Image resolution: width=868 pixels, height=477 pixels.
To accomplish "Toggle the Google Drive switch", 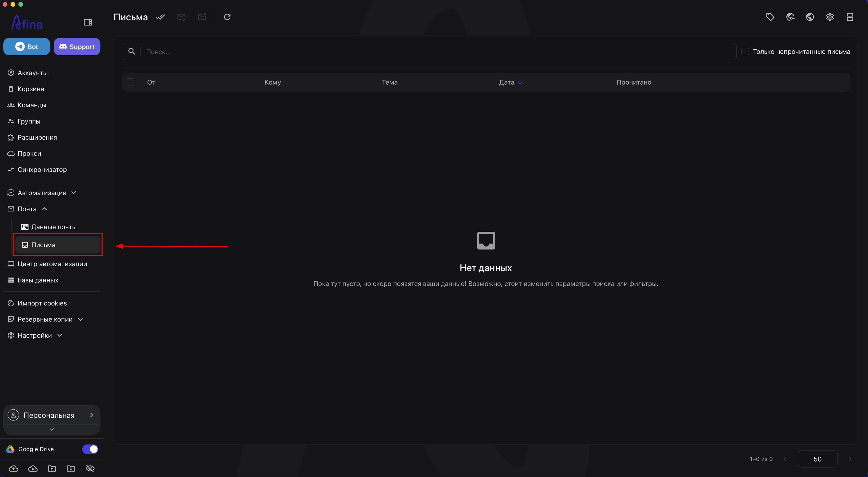I will pyautogui.click(x=90, y=449).
